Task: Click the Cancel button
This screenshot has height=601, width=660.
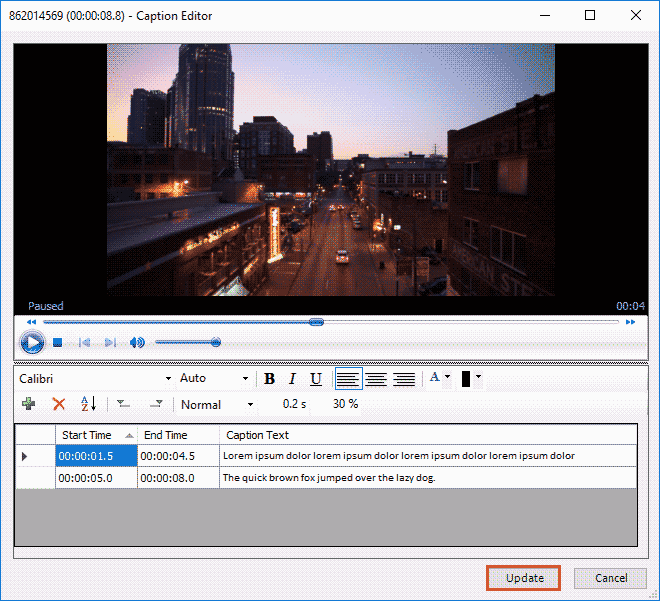Action: (610, 578)
